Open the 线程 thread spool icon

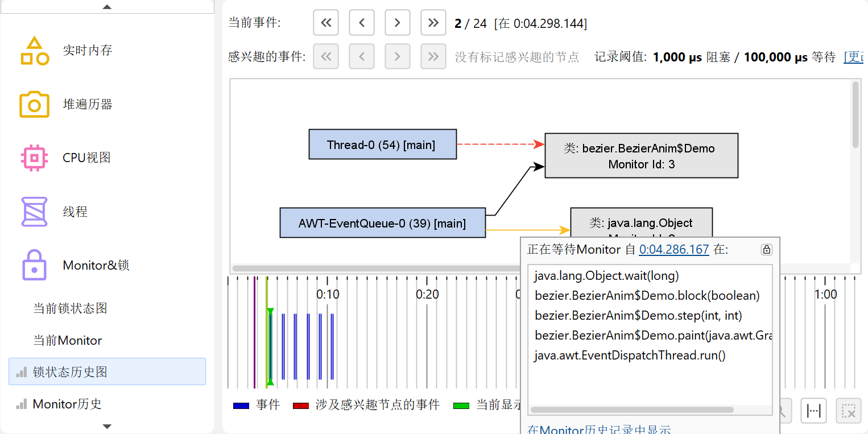pos(34,212)
